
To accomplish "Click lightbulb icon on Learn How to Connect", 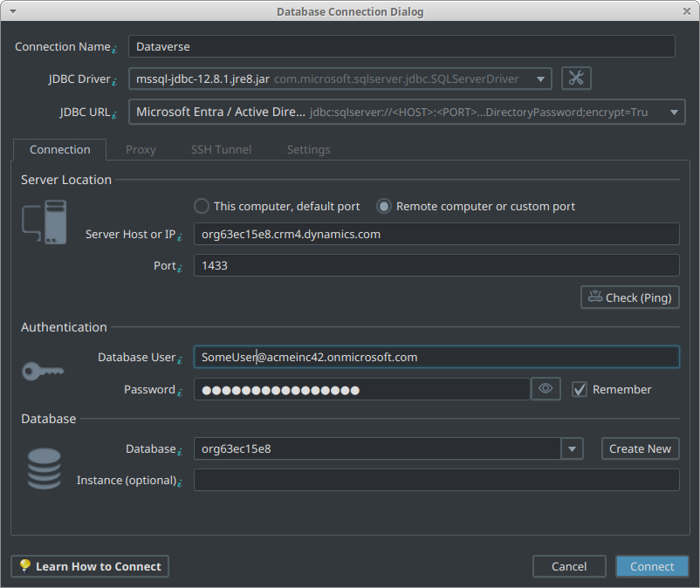I will (25, 565).
